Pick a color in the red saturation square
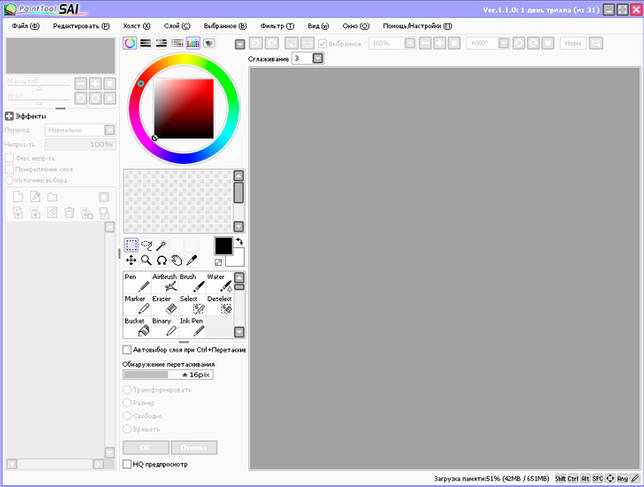644x487 pixels. (184, 109)
